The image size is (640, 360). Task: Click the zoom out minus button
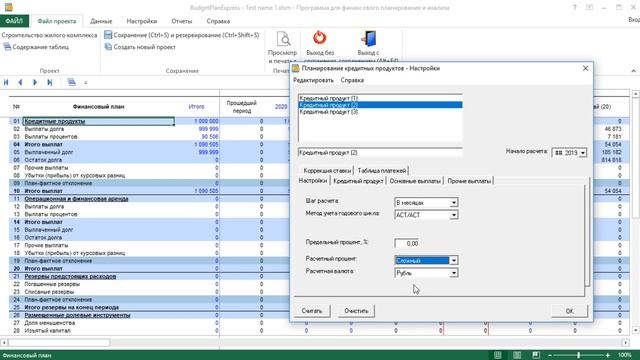(x=550, y=356)
